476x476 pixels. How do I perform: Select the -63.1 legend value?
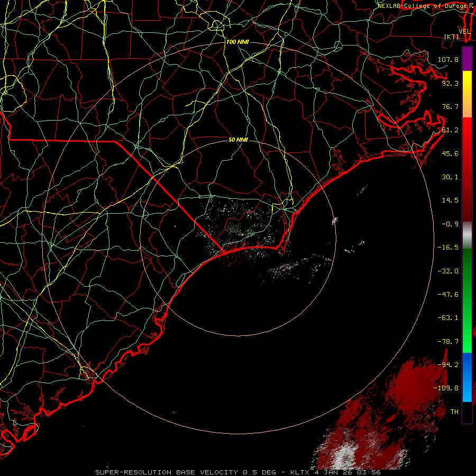point(448,318)
